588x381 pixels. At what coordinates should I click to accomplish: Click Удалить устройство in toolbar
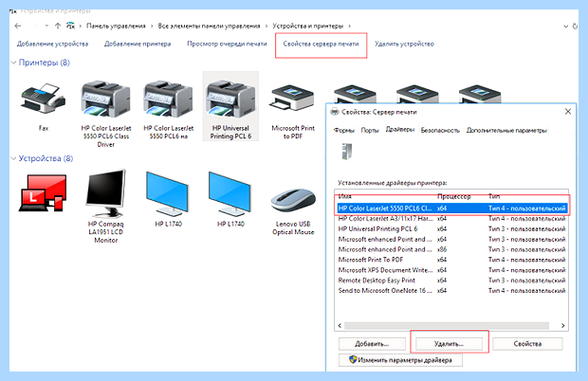click(x=404, y=44)
